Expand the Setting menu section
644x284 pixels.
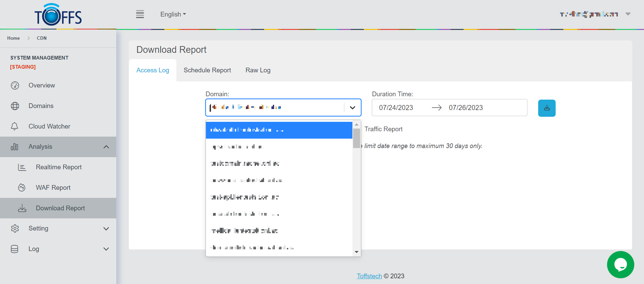106,229
